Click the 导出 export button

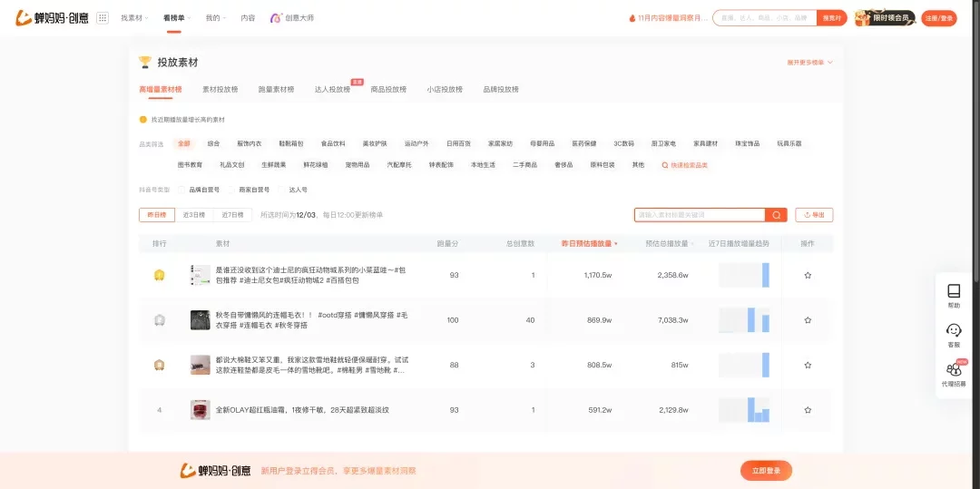point(814,215)
